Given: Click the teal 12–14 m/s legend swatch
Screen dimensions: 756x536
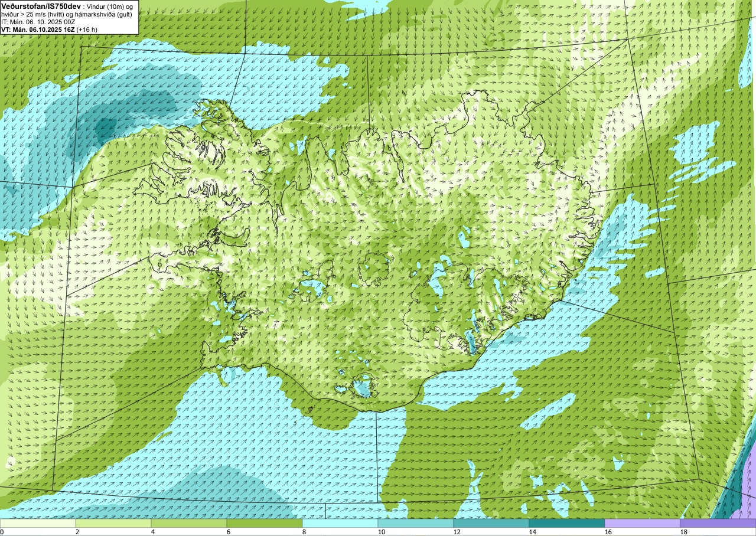Looking at the screenshot, I should [x=491, y=523].
